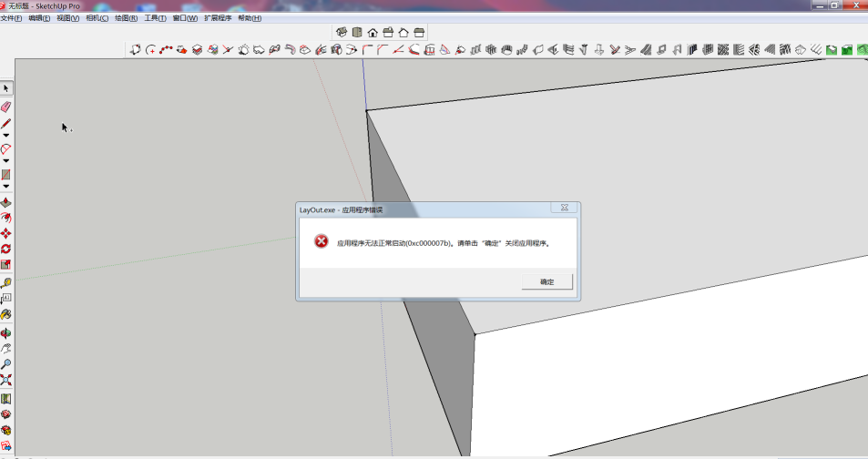
Task: Close the LayOut.exe error dialog
Action: [x=564, y=209]
